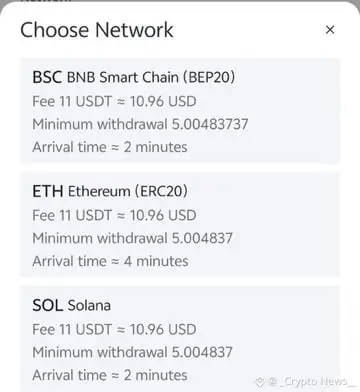Close the Choose Network sheet
This screenshot has height=392, width=360.
(x=330, y=30)
